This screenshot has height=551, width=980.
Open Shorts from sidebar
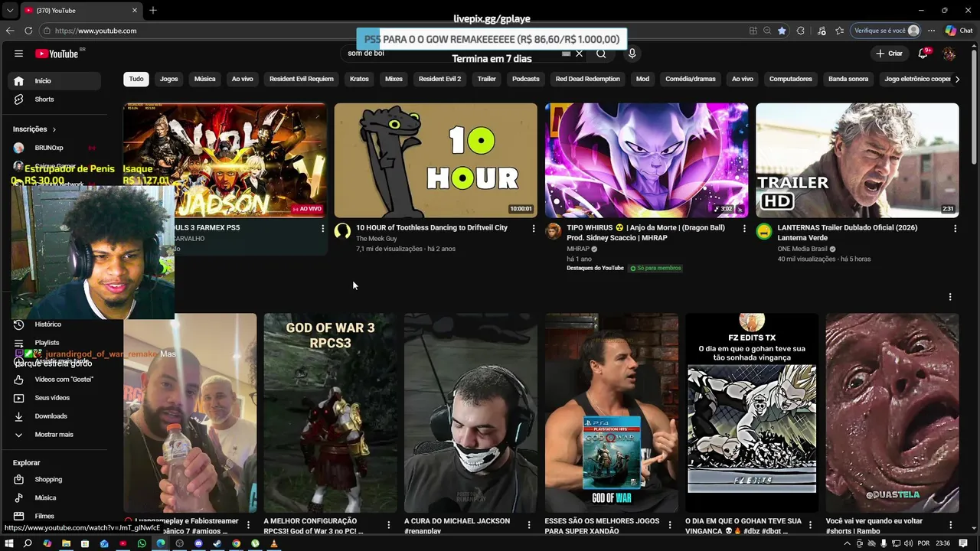click(55, 99)
